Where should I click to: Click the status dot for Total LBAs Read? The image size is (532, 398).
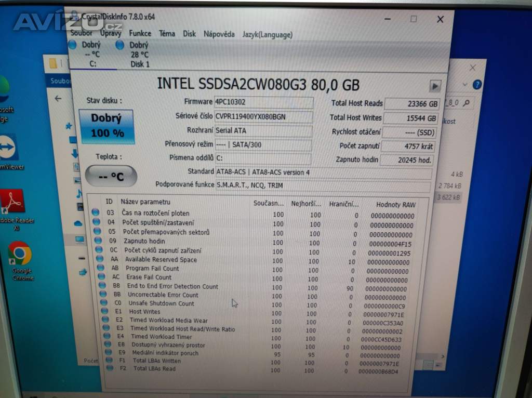(110, 368)
